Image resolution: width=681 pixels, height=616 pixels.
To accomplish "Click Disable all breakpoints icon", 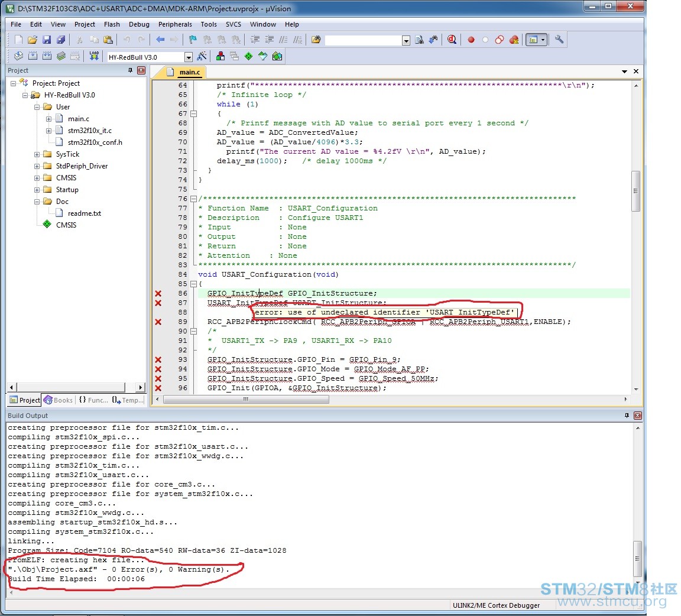I will tap(500, 40).
